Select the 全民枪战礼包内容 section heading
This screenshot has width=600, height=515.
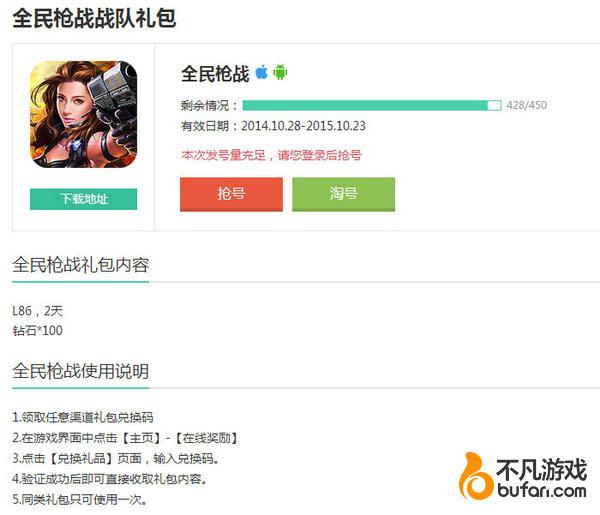pos(81,265)
